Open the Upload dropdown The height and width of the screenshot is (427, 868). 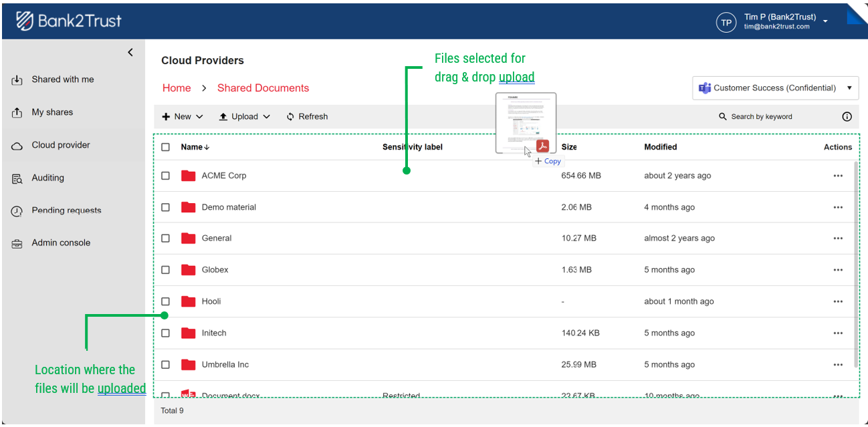[245, 116]
